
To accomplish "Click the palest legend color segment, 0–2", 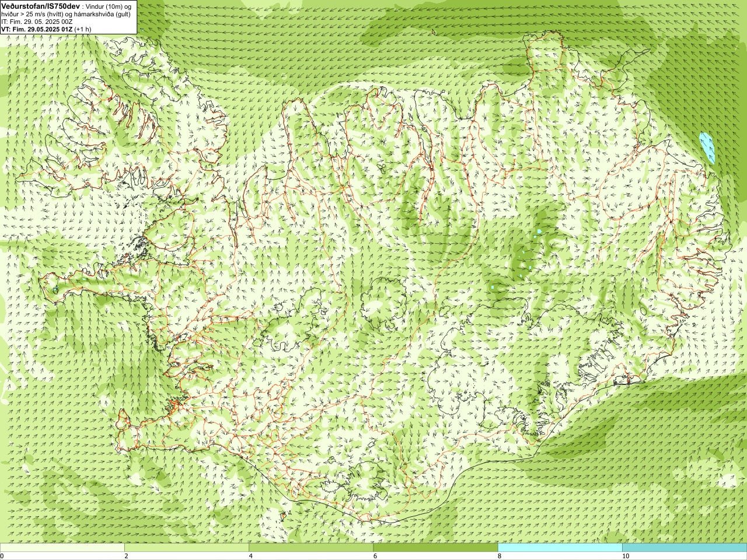I will (62, 548).
